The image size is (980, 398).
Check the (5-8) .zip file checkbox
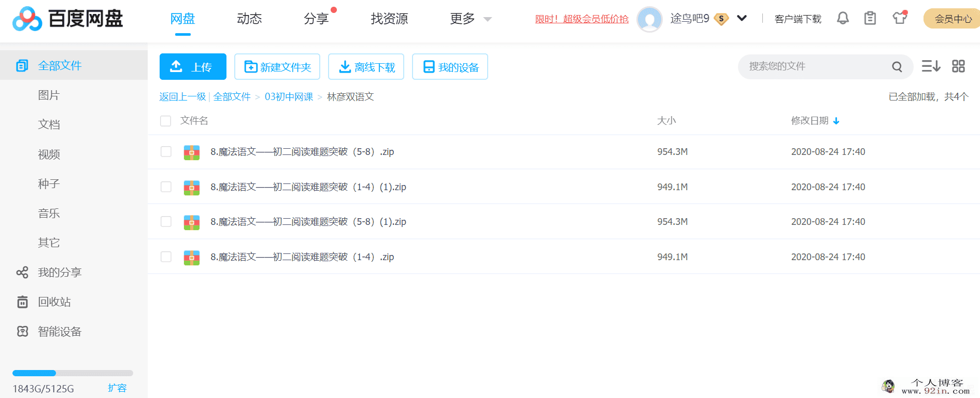pyautogui.click(x=166, y=151)
